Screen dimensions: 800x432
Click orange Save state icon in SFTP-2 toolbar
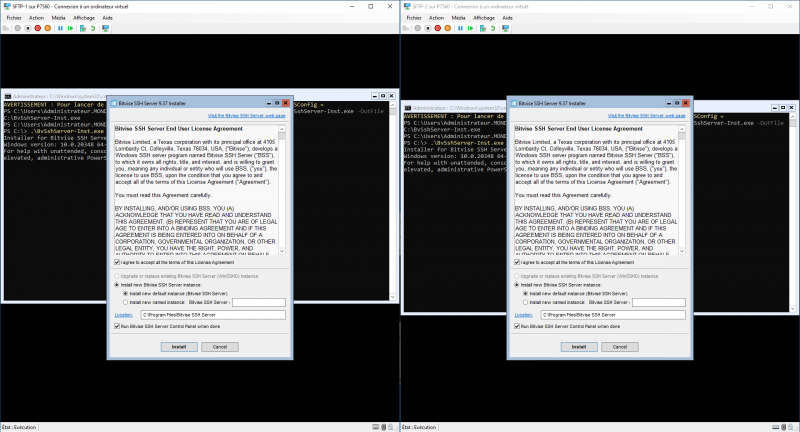(x=447, y=28)
